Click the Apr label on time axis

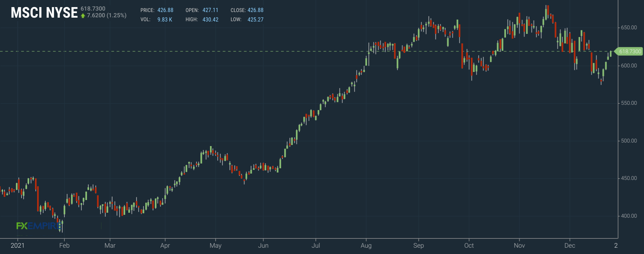tap(165, 246)
